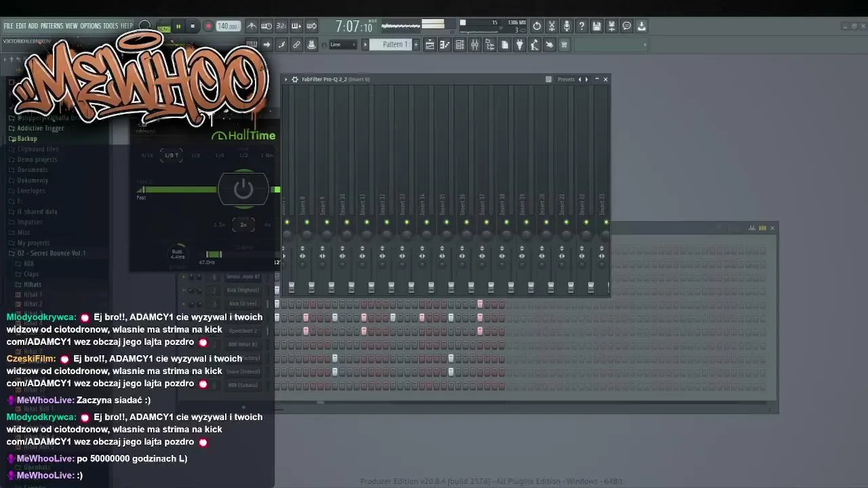Click the link chain icon in toolbar
This screenshot has width=868, height=488.
[296, 45]
